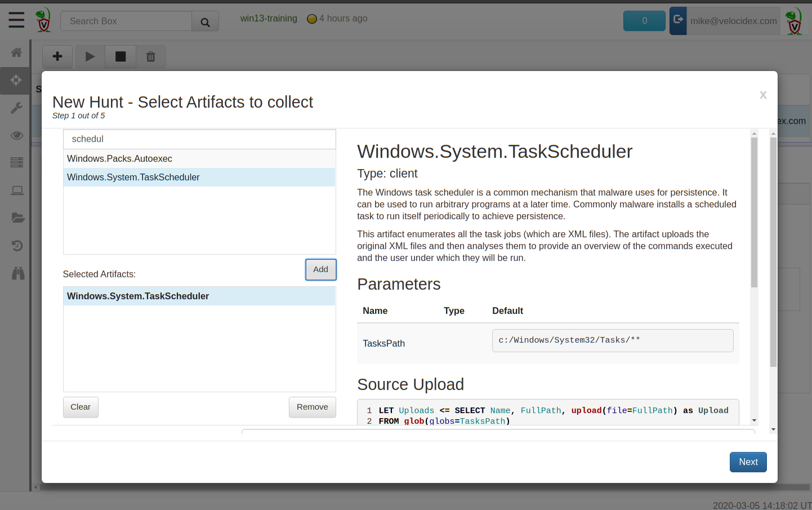Click the blue notification counter button
This screenshot has width=812, height=510.
pos(644,21)
